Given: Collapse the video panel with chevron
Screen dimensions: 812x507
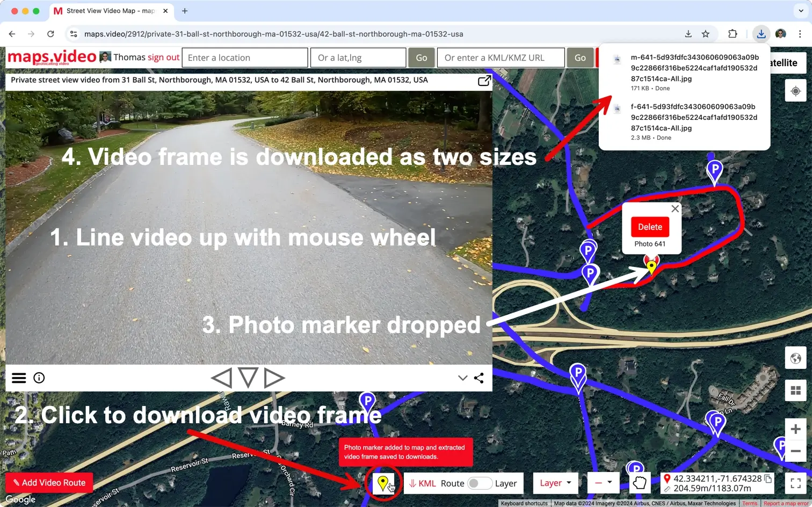Looking at the screenshot, I should pyautogui.click(x=462, y=378).
